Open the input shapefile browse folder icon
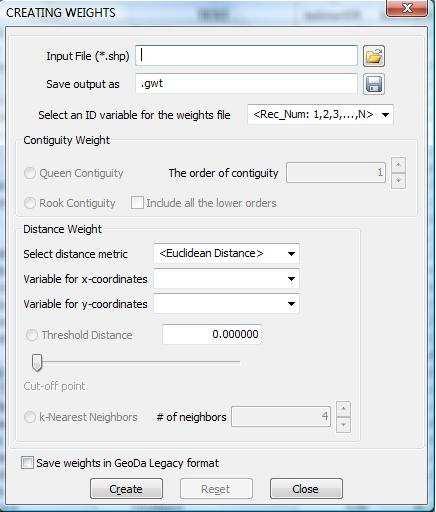The height and width of the screenshot is (512, 436). [374, 56]
